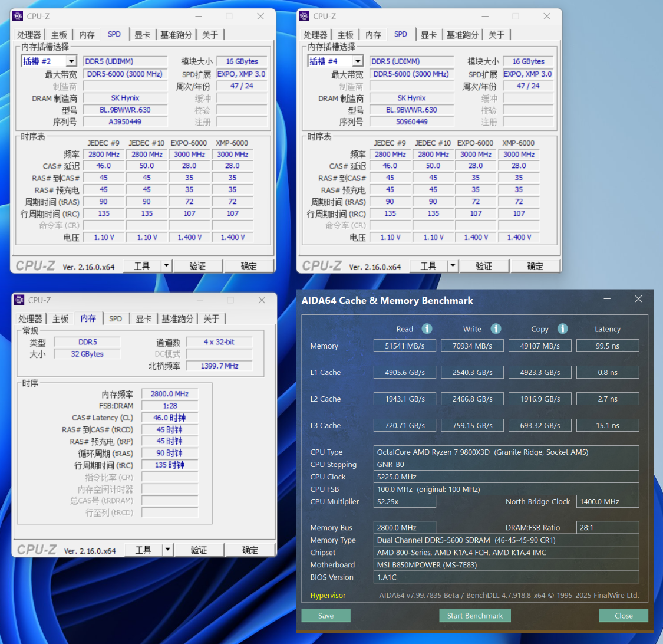
Task: Click 确定 button in memory tab window
Action: click(x=250, y=550)
